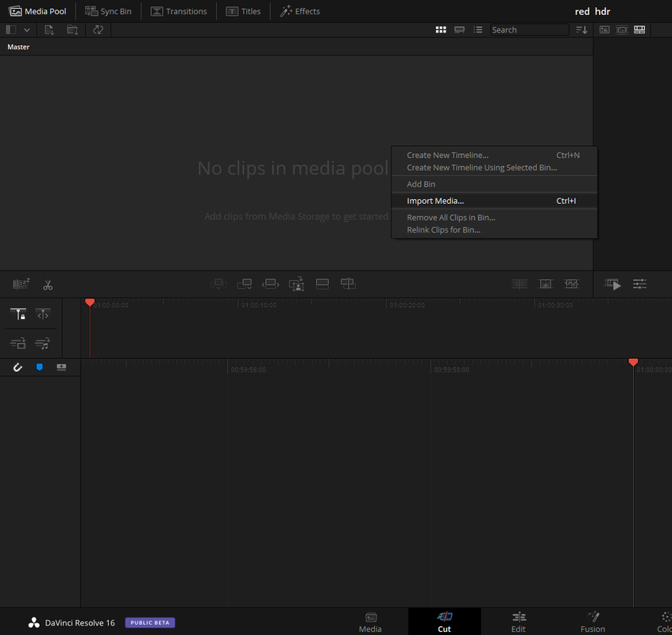This screenshot has height=635, width=672.
Task: Click the Sync Clips icon
Action: [98, 29]
